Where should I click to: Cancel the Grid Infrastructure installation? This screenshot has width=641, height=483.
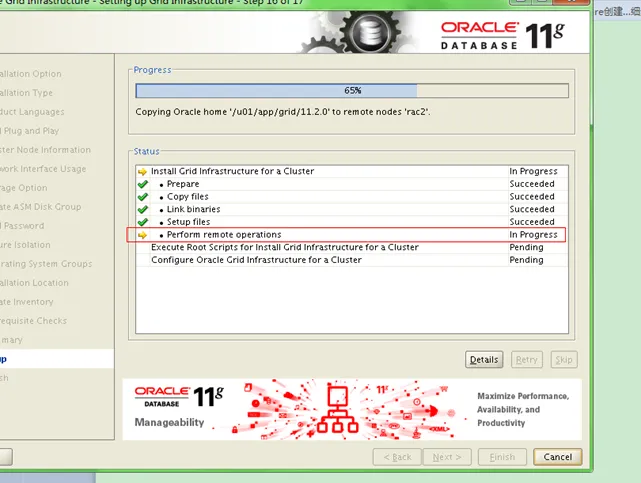click(x=558, y=457)
